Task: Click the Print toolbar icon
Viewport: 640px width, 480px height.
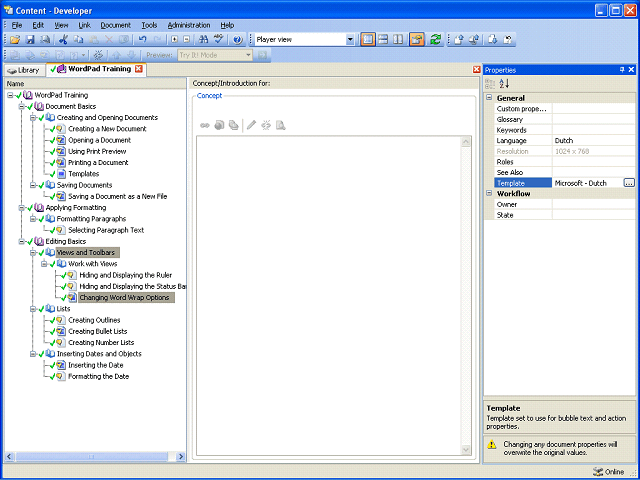Action: pos(45,40)
